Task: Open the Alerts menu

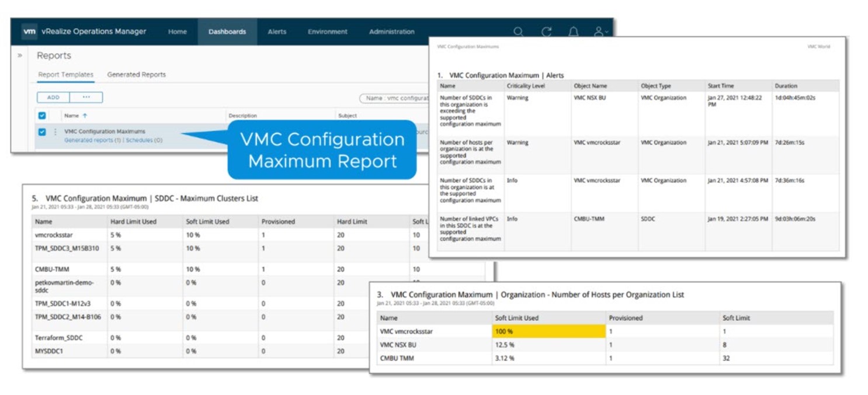Action: 277,32
